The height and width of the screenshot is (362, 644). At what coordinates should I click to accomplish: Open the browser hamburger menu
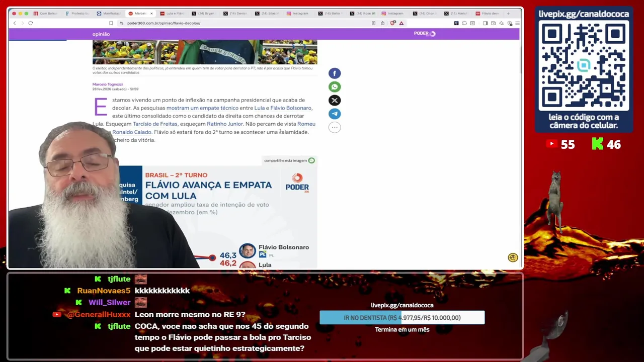517,23
